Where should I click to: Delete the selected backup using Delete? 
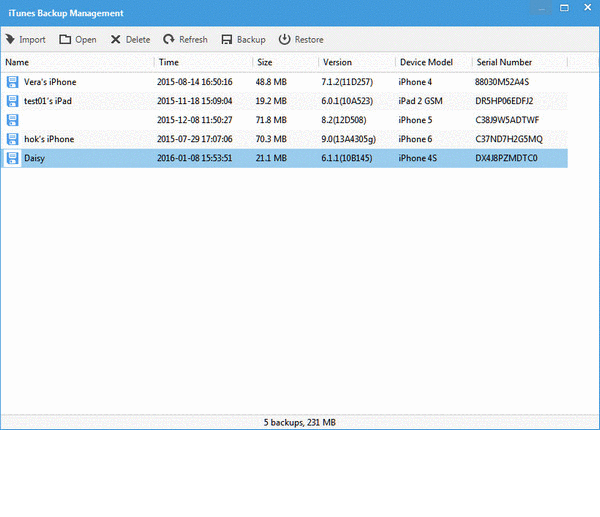click(116, 40)
